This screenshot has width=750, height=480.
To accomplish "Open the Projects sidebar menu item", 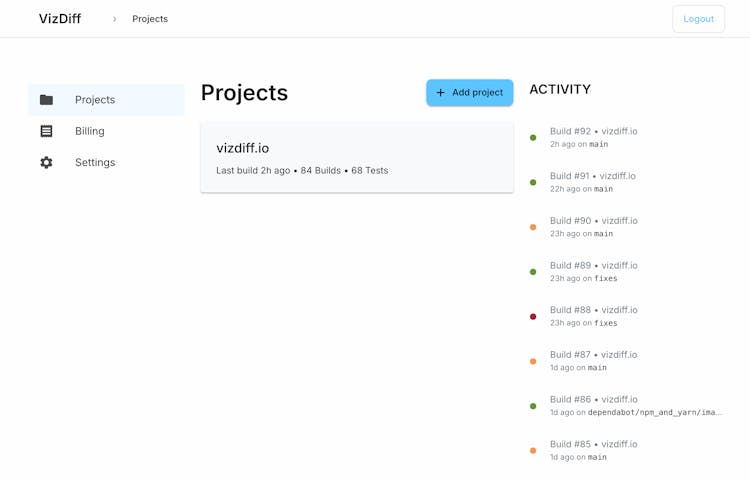I will 106,99.
